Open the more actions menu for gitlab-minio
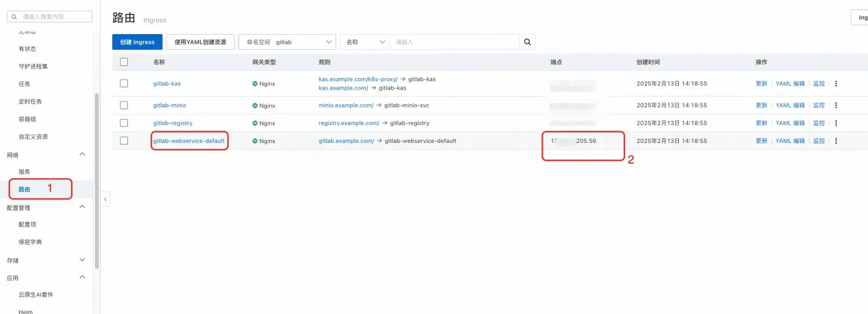868x314 pixels. [836, 105]
